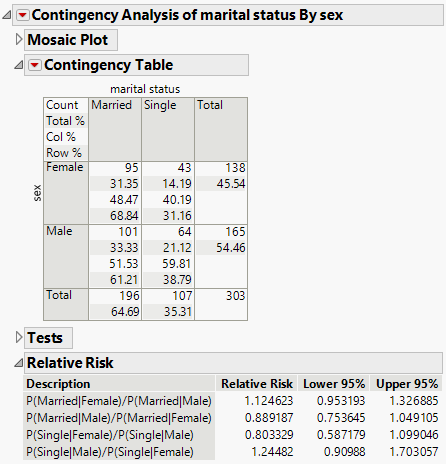Click Single total percent 35.31
Screen dimensions: 446x464
pyautogui.click(x=178, y=312)
